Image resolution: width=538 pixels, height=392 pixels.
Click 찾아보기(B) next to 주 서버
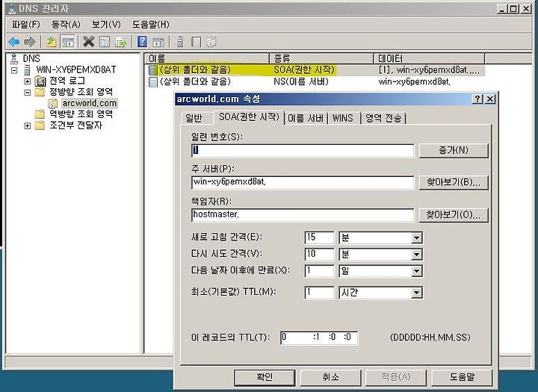(x=454, y=182)
